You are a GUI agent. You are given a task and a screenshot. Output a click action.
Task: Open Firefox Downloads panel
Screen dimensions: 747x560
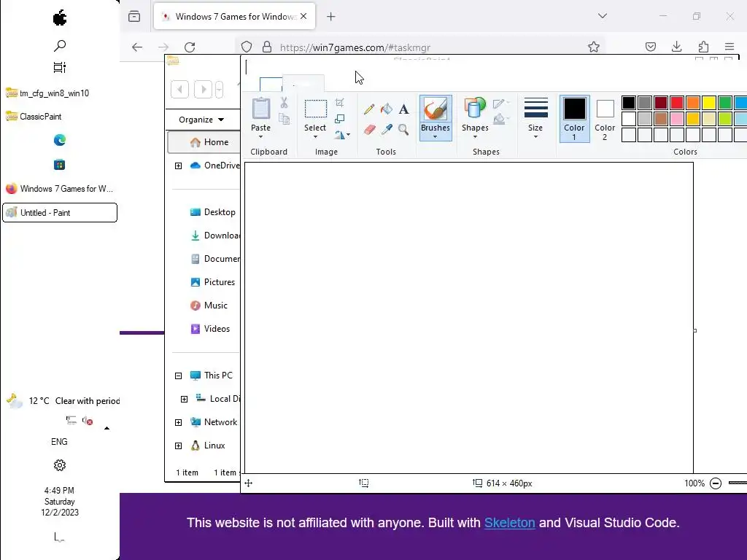click(676, 47)
